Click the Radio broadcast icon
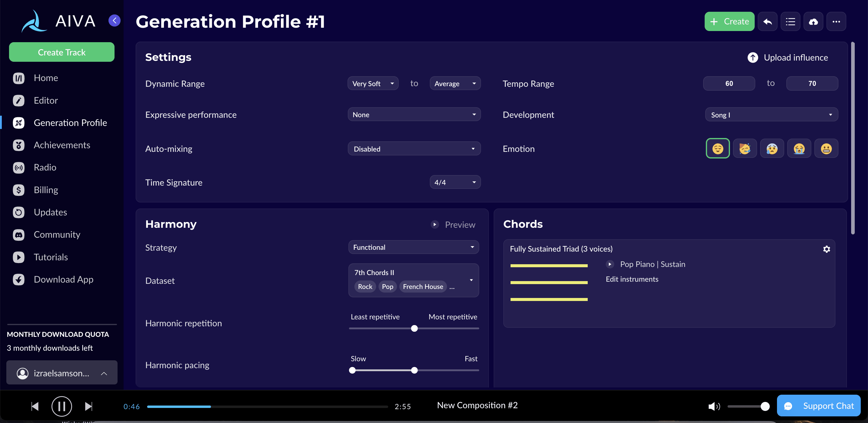Viewport: 868px width, 423px height. pyautogui.click(x=19, y=168)
